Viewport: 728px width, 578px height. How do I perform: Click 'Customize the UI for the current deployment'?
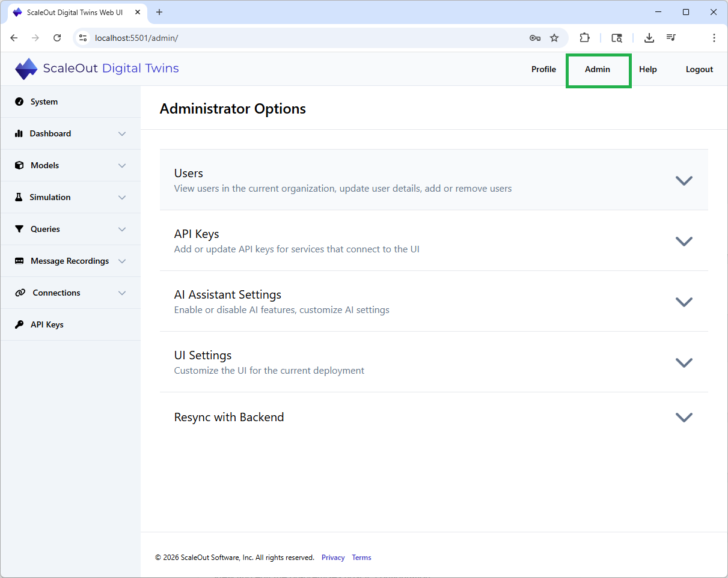[269, 370]
